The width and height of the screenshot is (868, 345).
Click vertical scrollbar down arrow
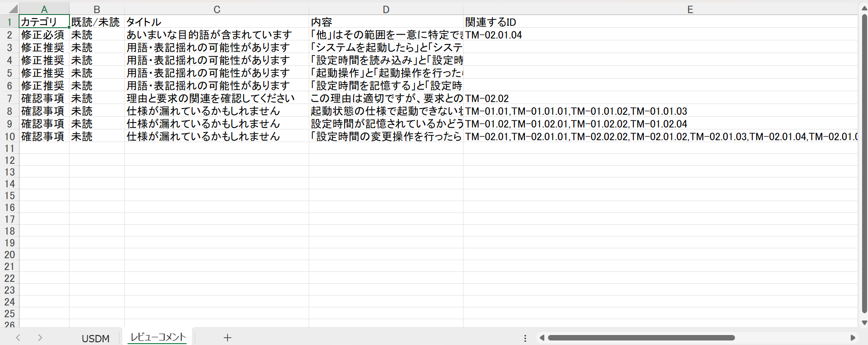(864, 323)
